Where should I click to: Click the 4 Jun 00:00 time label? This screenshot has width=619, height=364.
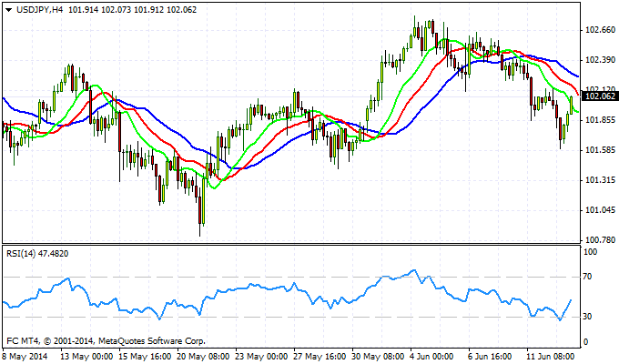click(x=431, y=357)
